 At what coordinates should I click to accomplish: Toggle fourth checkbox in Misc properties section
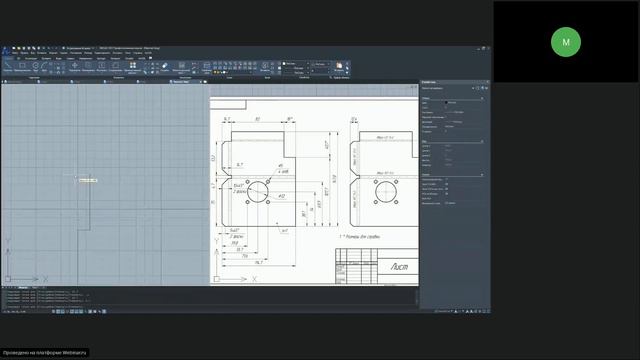pyautogui.click(x=447, y=194)
